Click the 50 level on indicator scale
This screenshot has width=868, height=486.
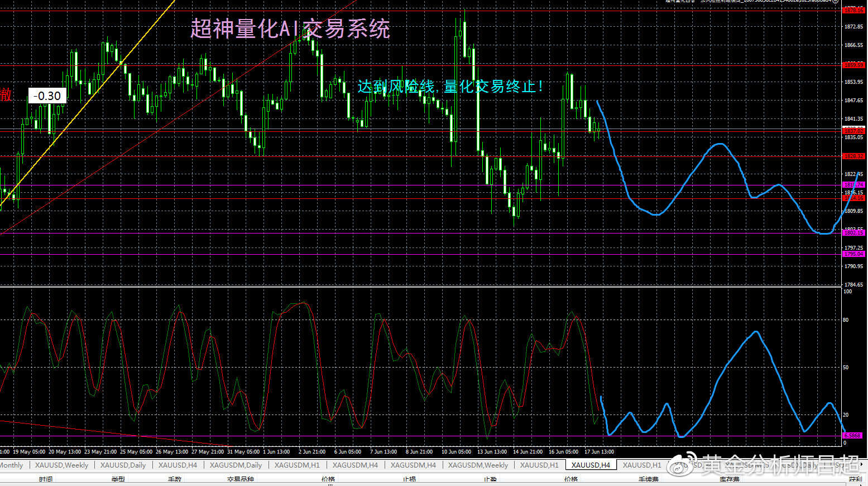point(846,368)
